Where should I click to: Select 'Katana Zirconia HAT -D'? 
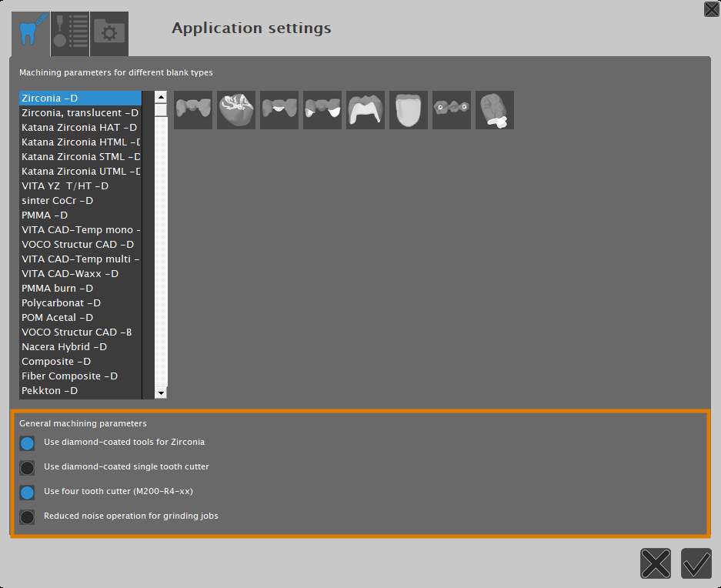[81, 128]
